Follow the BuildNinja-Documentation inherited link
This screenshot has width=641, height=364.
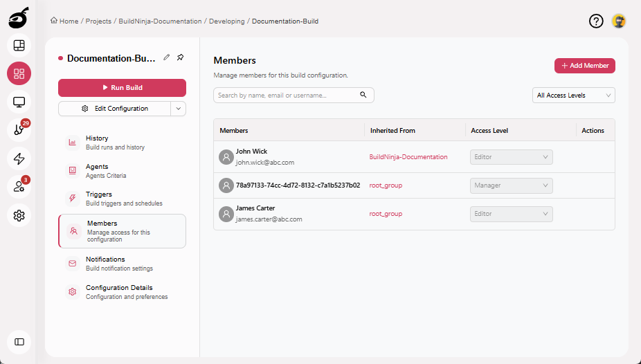[x=408, y=157]
